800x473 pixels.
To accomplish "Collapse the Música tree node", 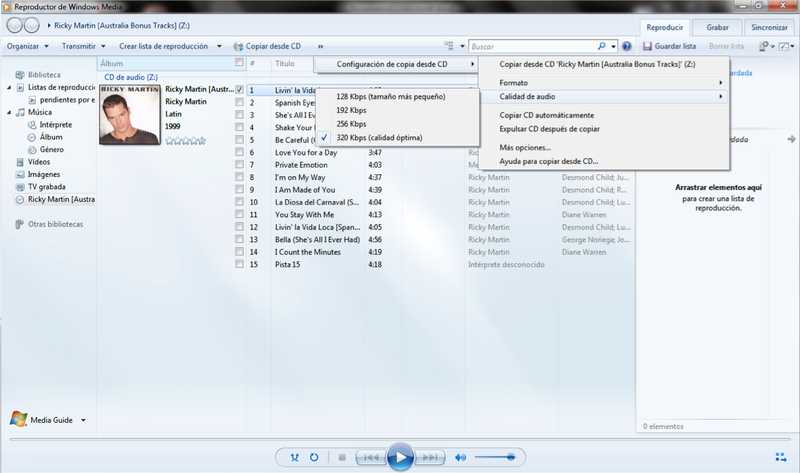I will [x=9, y=112].
